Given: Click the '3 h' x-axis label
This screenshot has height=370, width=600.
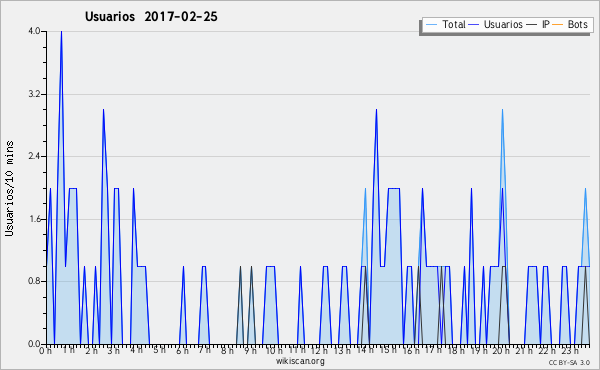Looking at the screenshot, I should click(x=114, y=351).
